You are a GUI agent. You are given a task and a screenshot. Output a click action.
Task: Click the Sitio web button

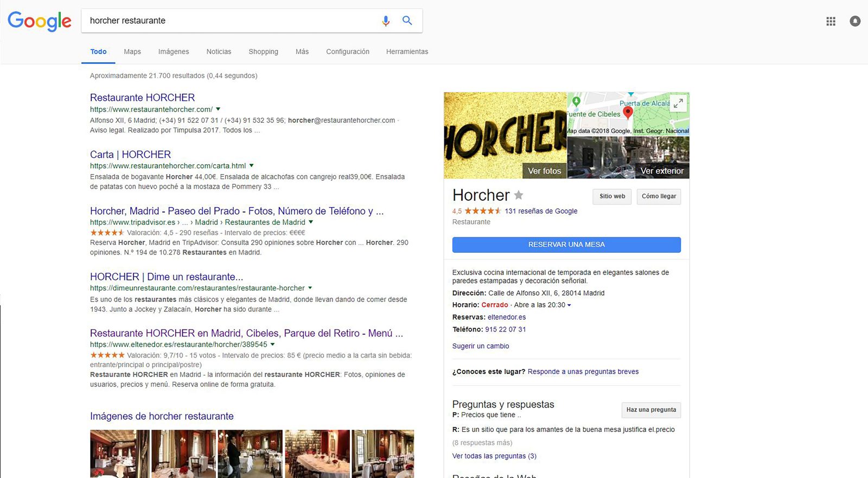coord(612,196)
